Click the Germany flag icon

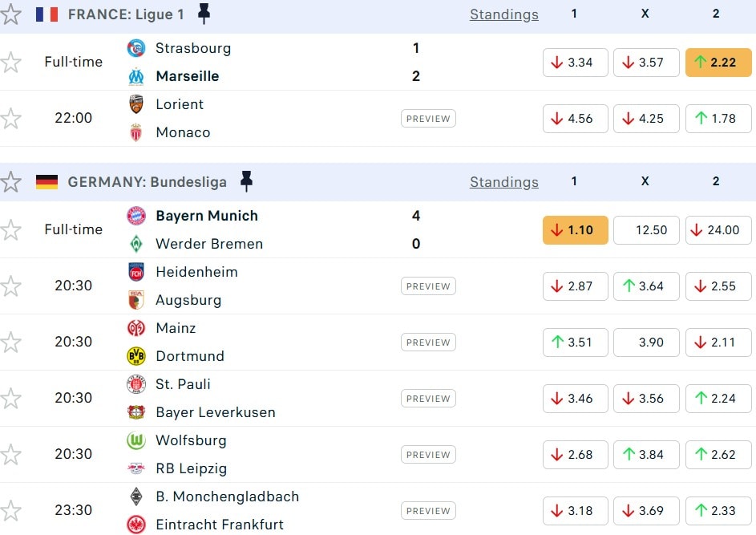[x=47, y=182]
